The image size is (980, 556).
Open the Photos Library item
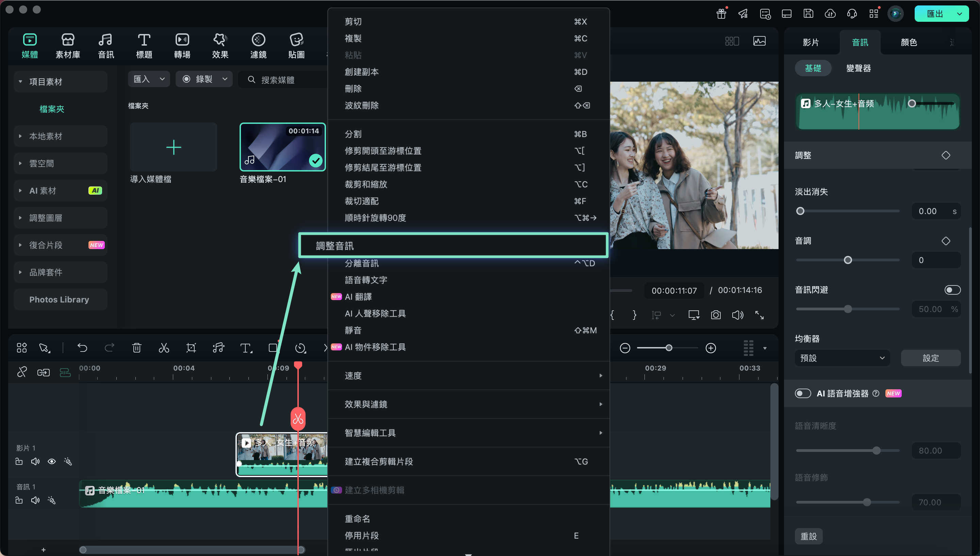[x=60, y=299]
